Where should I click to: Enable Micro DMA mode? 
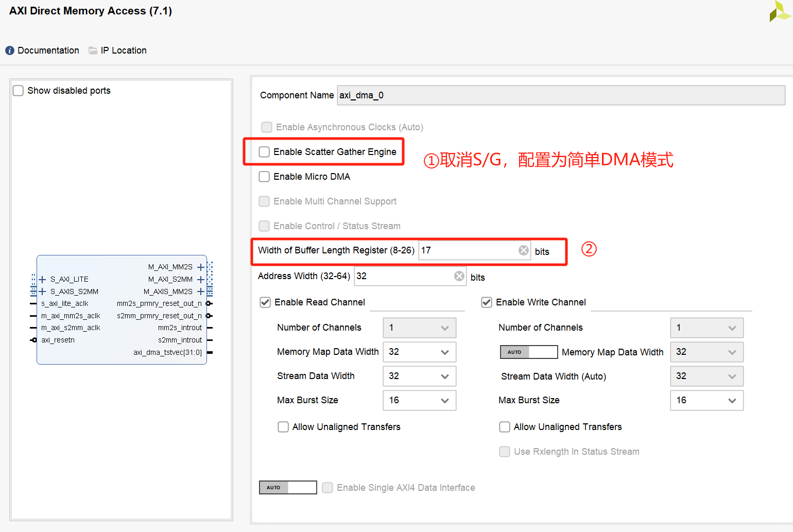coord(264,176)
